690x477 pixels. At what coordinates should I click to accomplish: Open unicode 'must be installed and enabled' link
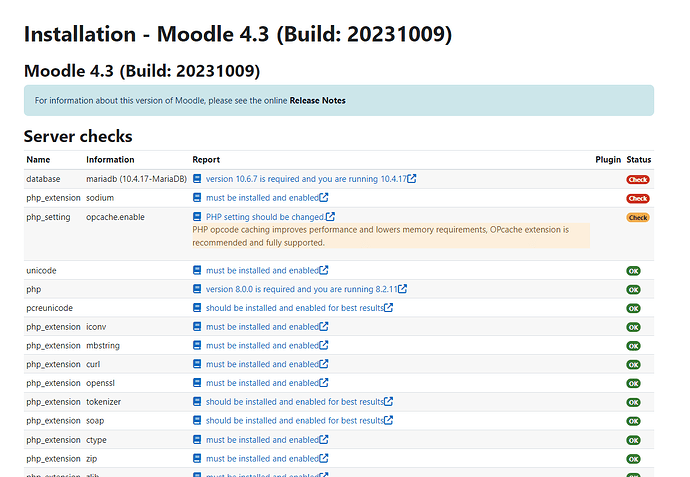(262, 271)
